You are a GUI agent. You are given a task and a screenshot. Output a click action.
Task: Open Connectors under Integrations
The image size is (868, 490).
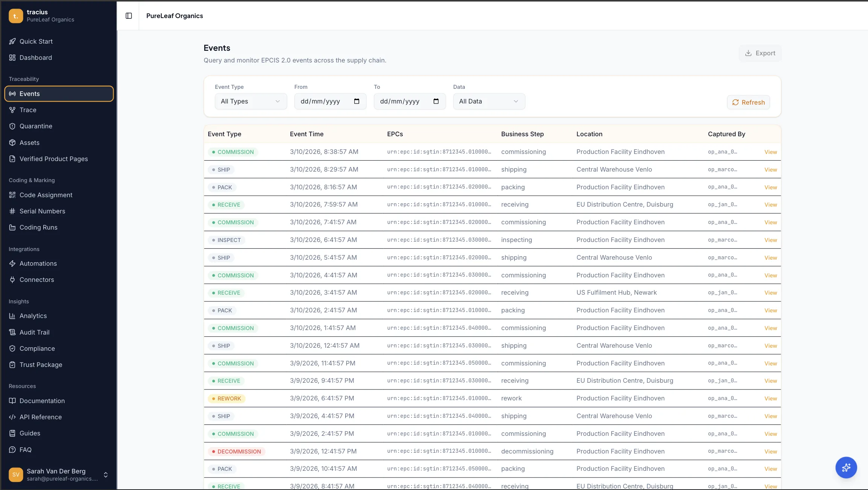coord(36,279)
